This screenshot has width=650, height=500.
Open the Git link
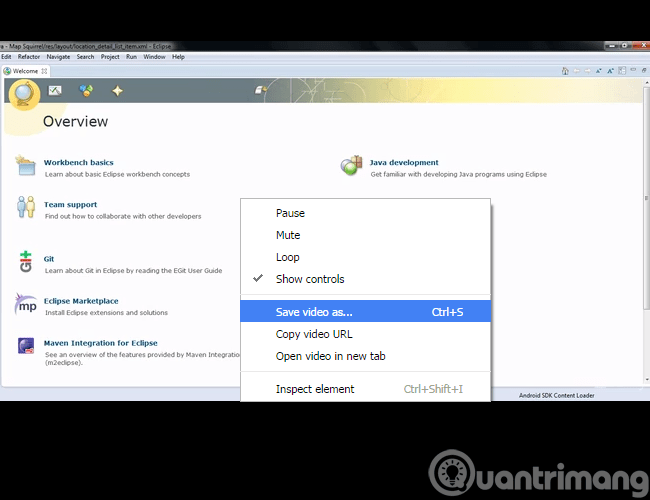pyautogui.click(x=49, y=259)
